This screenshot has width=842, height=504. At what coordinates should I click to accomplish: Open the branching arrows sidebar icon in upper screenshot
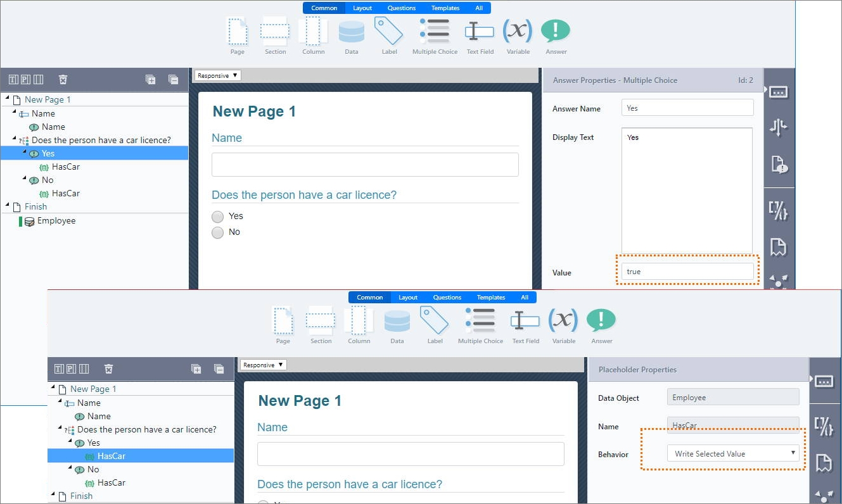[779, 128]
